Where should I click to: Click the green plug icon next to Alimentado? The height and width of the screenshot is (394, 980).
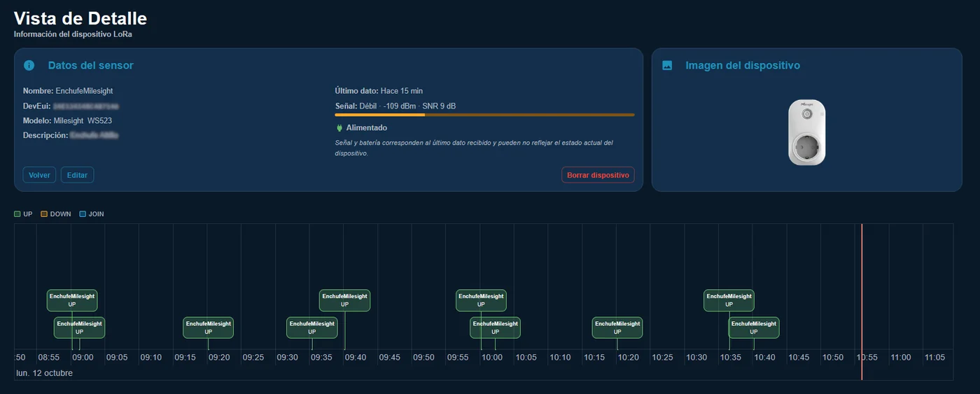pyautogui.click(x=339, y=128)
